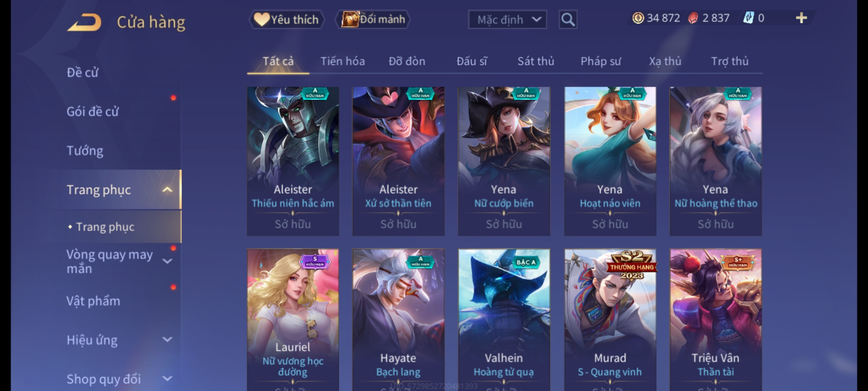Expand Vòng quay may mắn section
The image size is (868, 391).
pyautogui.click(x=167, y=261)
